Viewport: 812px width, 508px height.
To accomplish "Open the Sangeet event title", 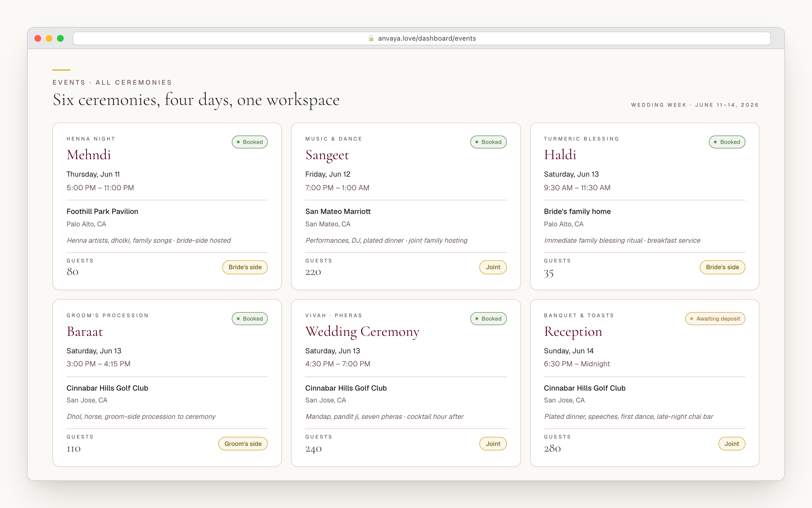I will [327, 155].
